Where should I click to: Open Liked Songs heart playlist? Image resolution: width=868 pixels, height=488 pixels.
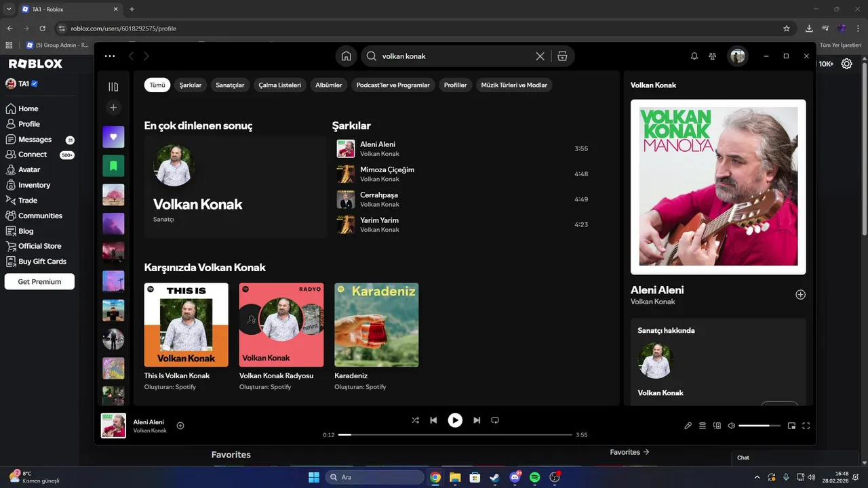(113, 137)
